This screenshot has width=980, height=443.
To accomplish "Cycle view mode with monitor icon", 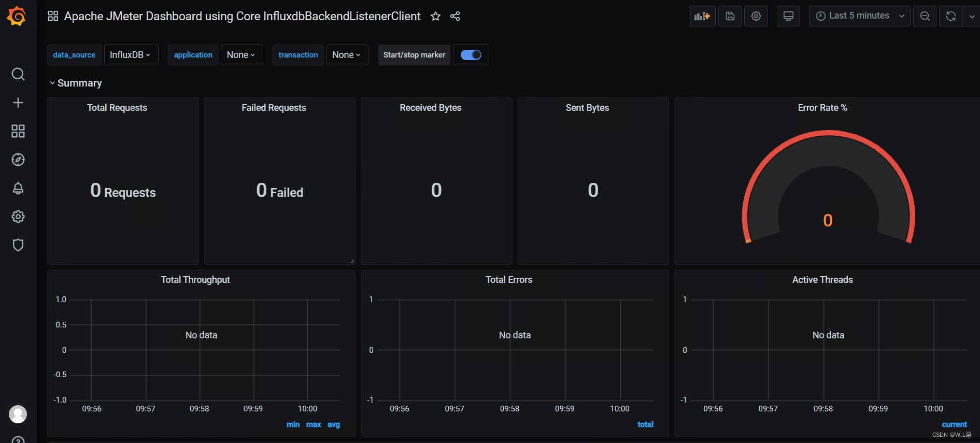I will (x=788, y=16).
